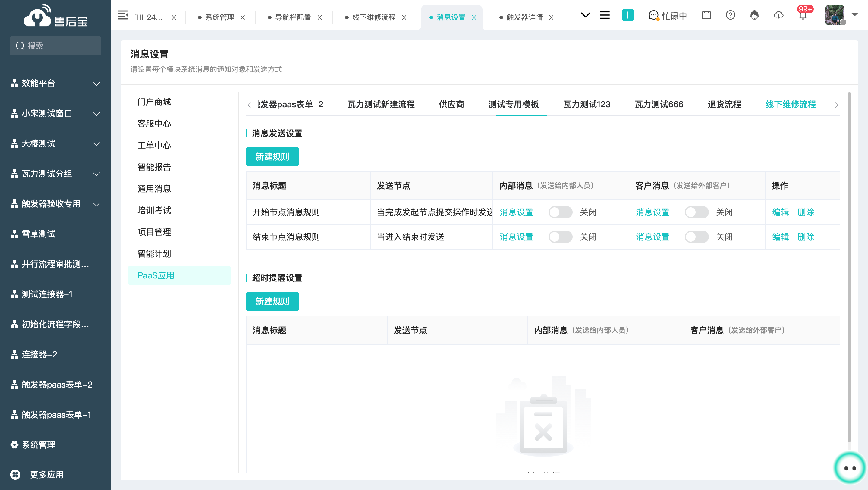Open the floating chat assistant bubble
Screen dimensions: 868x490
coord(850,468)
